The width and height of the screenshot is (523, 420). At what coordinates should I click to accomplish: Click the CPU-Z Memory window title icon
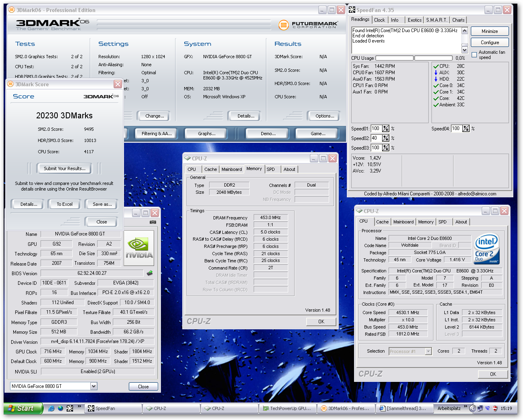point(187,158)
